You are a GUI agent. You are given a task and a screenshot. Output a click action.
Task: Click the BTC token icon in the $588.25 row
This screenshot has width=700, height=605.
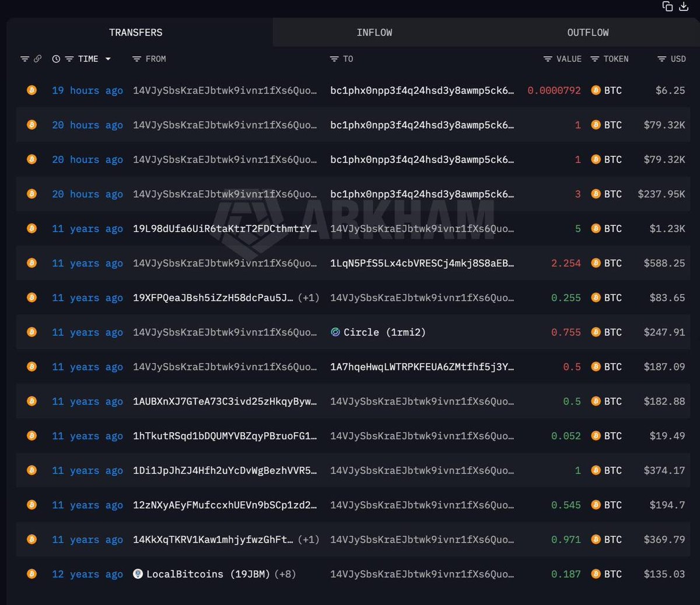pos(596,263)
